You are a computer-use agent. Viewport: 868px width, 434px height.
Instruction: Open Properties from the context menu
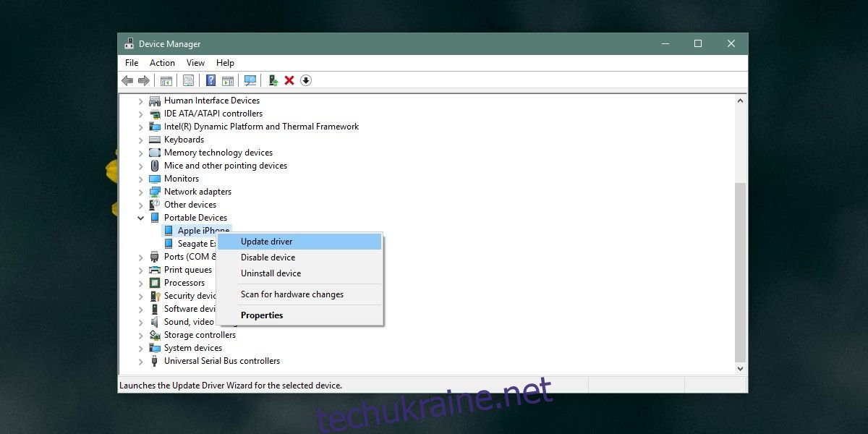[x=300, y=315]
